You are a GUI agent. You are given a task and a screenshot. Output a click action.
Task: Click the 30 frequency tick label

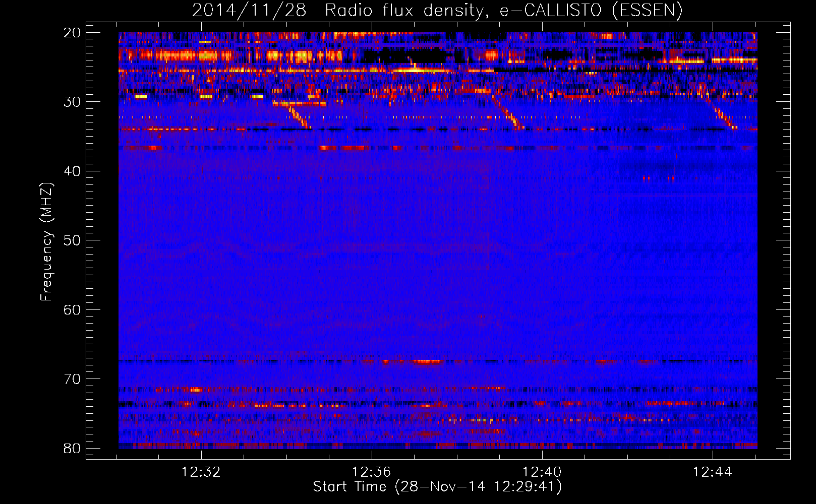click(72, 102)
